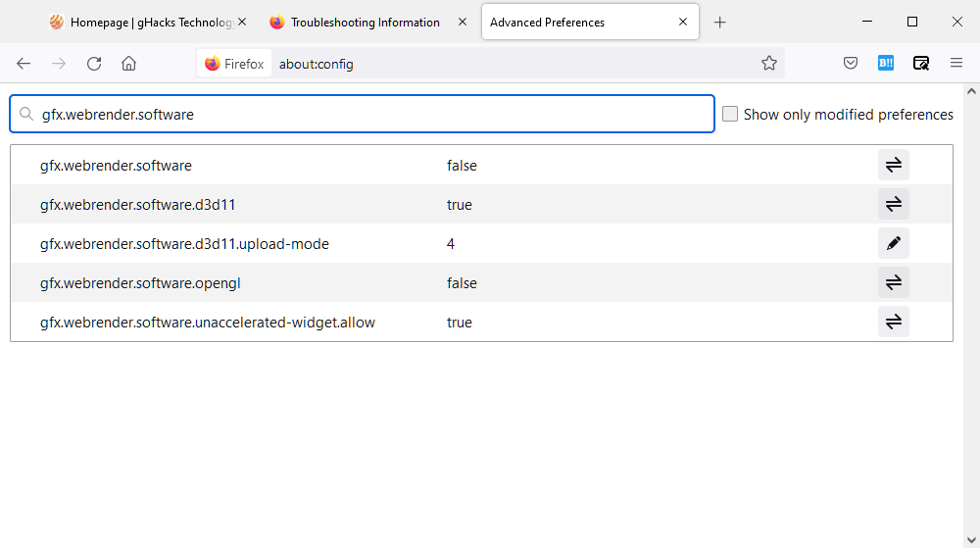980x548 pixels.
Task: Click the false value of gfx.webrender.software.opengl
Action: [x=462, y=283]
